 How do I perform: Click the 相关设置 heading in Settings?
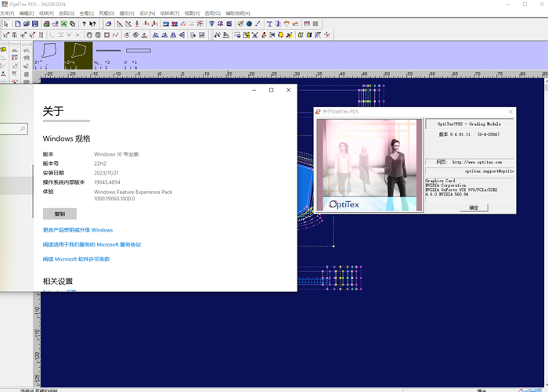coord(58,281)
